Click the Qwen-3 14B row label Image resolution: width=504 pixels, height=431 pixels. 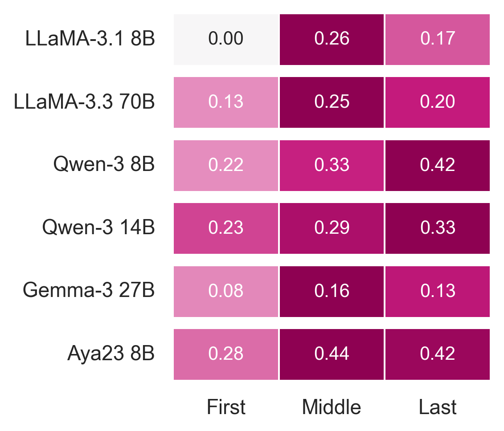pyautogui.click(x=98, y=228)
